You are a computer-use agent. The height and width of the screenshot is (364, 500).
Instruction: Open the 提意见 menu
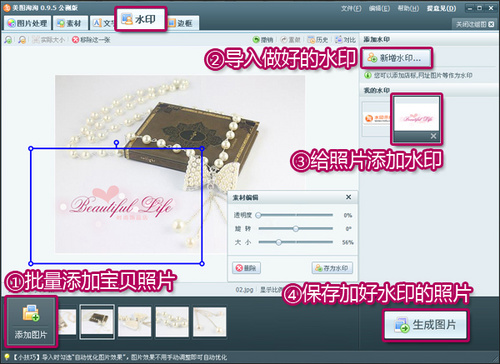[441, 8]
